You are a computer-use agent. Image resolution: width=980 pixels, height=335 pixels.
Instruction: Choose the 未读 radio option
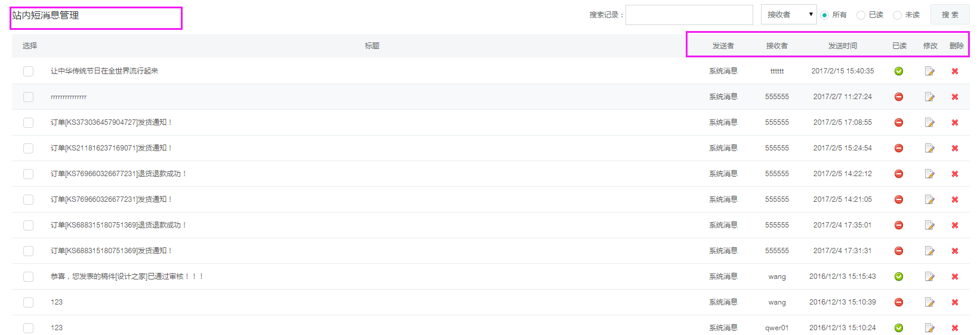pyautogui.click(x=897, y=15)
